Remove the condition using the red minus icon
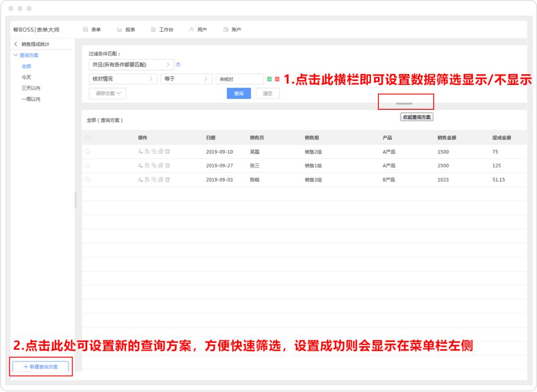The width and height of the screenshot is (537, 392). tap(276, 79)
